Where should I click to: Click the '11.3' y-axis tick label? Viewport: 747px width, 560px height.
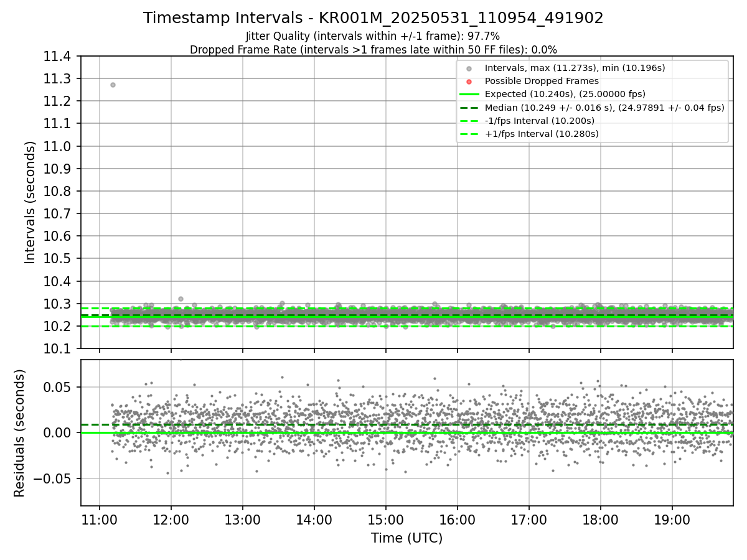click(57, 79)
